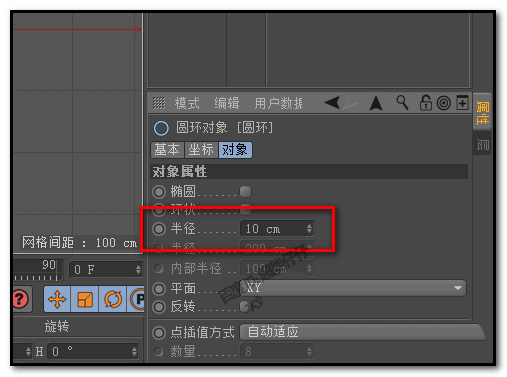Open the 点插值方式 自动适应 dropdown

362,332
